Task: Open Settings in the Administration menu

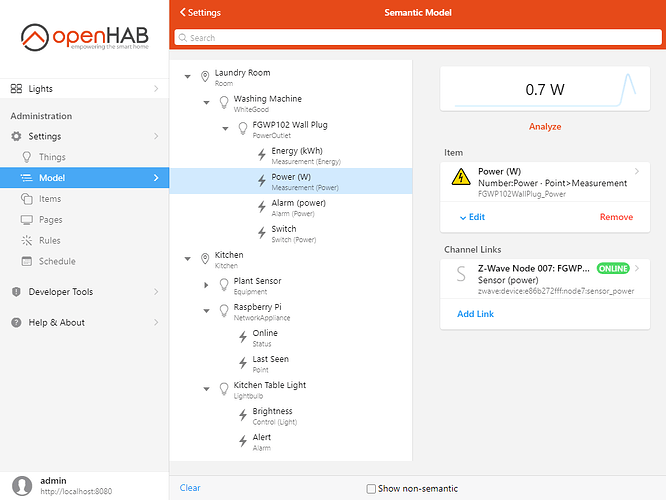Action: click(85, 136)
